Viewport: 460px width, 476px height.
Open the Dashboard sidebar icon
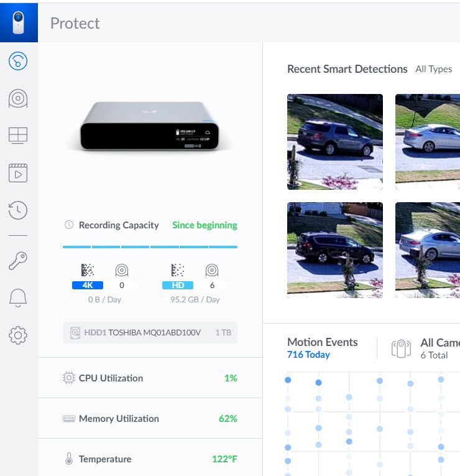click(18, 60)
